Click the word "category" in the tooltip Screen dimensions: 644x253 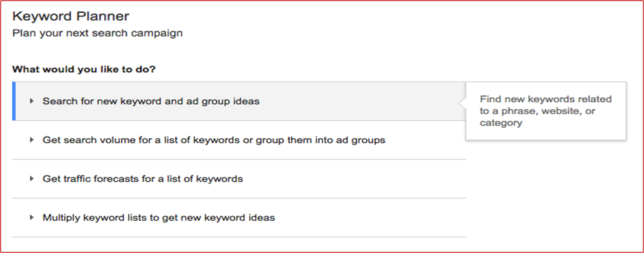501,123
